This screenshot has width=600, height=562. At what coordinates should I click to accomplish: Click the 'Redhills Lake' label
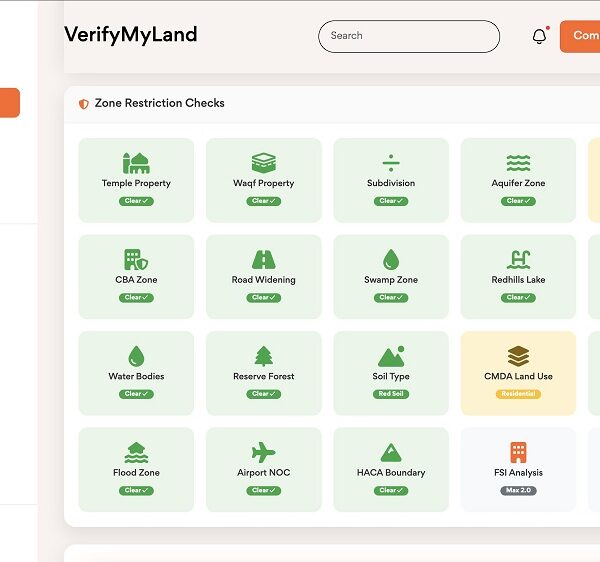click(518, 280)
